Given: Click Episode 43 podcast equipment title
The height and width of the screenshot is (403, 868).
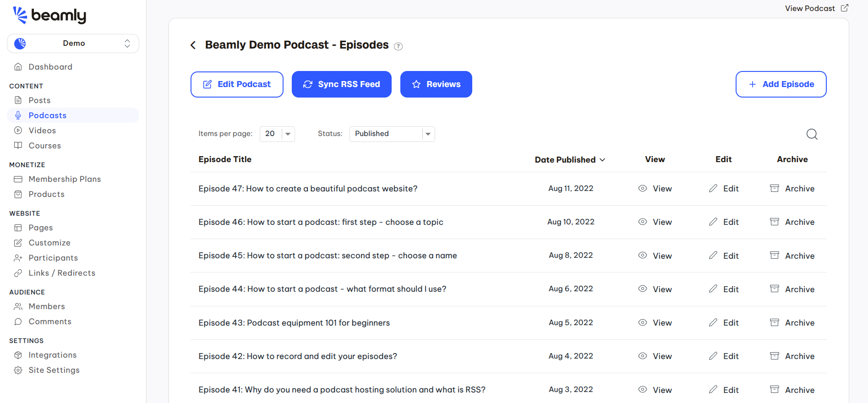Looking at the screenshot, I should pos(294,323).
